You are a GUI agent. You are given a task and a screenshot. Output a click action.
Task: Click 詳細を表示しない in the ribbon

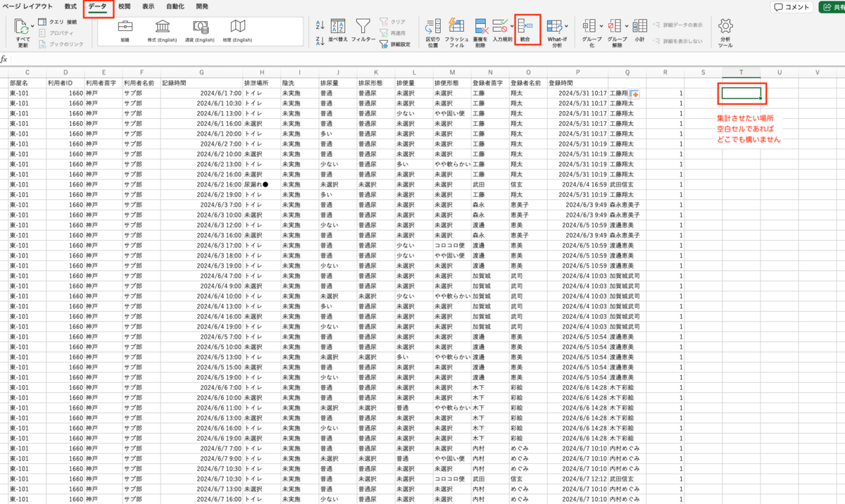click(x=677, y=42)
